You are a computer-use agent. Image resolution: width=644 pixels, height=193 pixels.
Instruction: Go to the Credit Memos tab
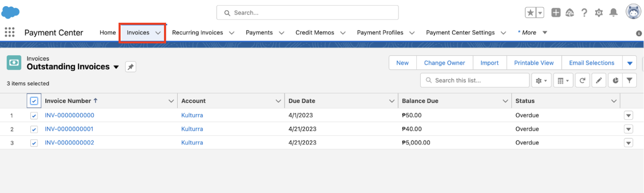pos(314,33)
